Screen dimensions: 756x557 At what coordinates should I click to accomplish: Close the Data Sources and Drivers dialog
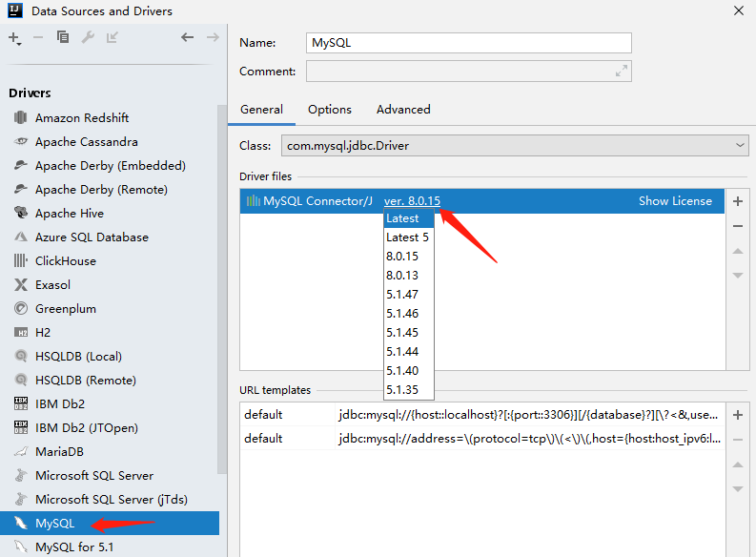[739, 10]
